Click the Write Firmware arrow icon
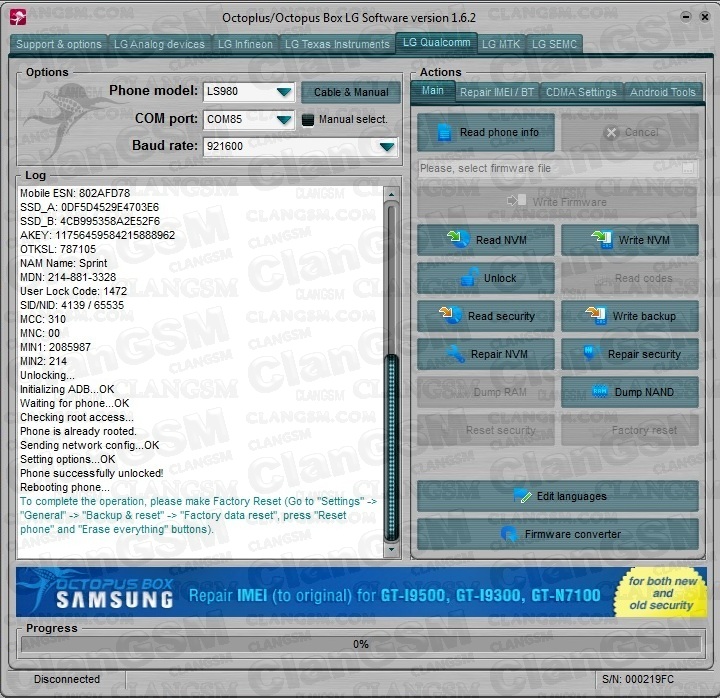 coord(517,201)
